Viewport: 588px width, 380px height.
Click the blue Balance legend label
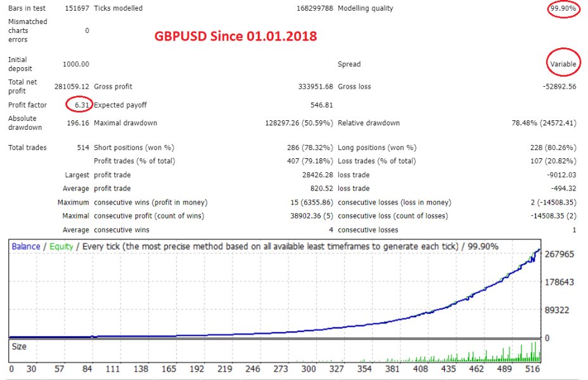[26, 246]
